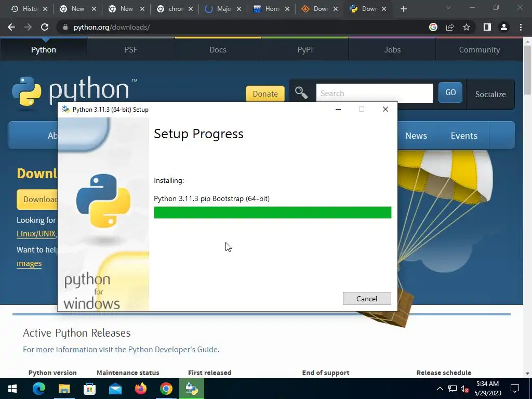Click the Active Python Releases heading
The image size is (532, 399).
[x=77, y=333]
